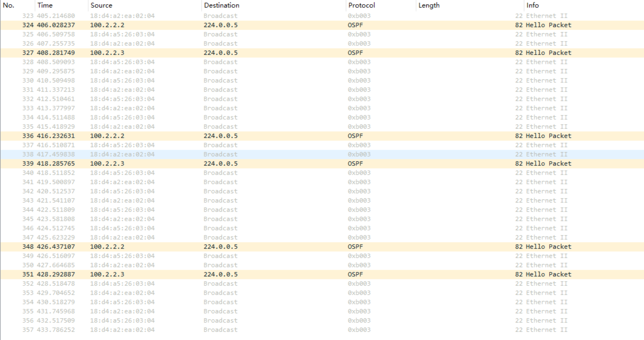Select packet 348 at time 426.437107
This screenshot has width=644, height=340.
pos(322,247)
